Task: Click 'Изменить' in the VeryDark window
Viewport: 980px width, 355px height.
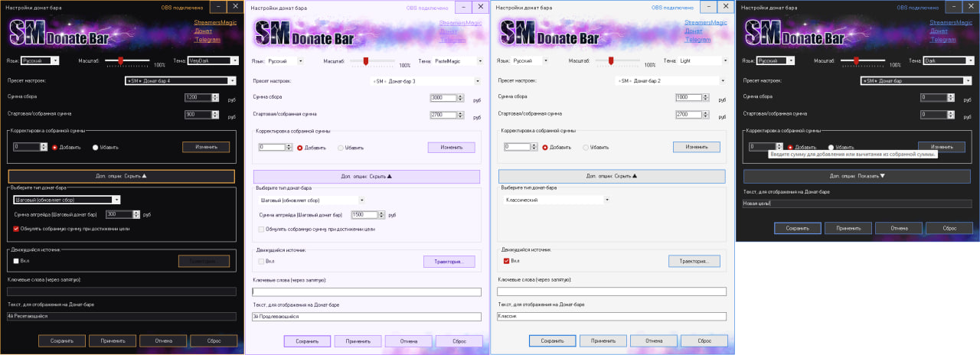Action: [x=205, y=147]
